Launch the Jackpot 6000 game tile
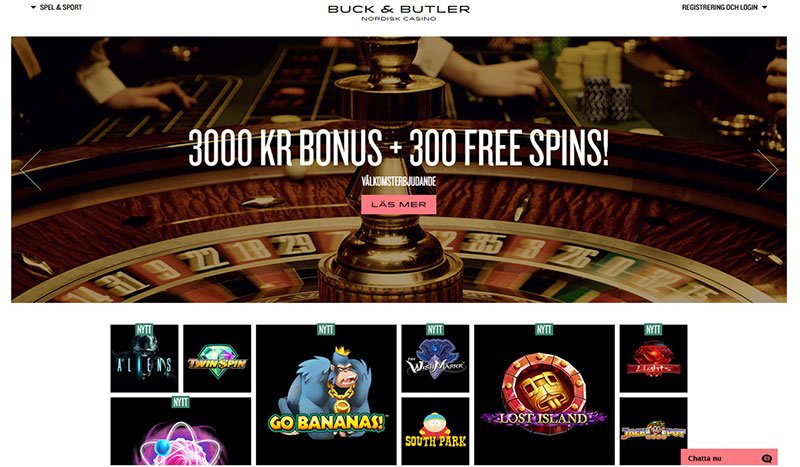800x467 pixels. (x=654, y=431)
